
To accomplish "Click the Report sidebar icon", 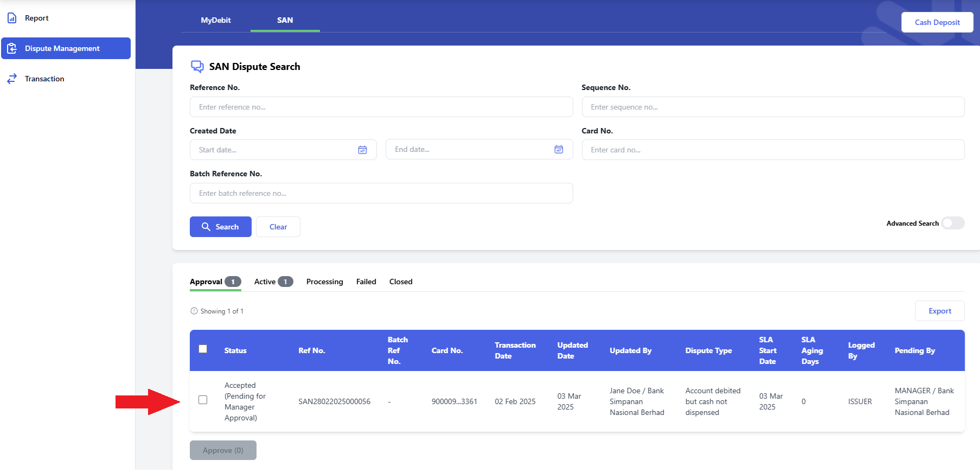I will pyautogui.click(x=12, y=18).
